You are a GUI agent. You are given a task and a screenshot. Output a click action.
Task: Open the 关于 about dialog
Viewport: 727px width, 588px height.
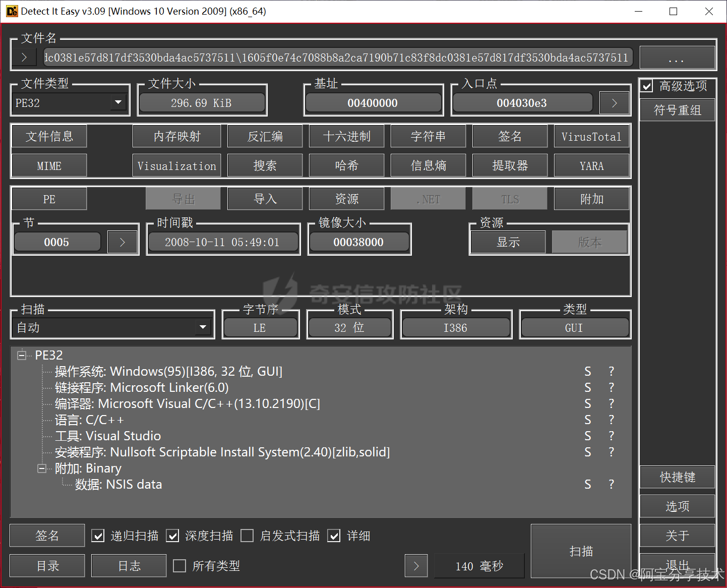(678, 536)
